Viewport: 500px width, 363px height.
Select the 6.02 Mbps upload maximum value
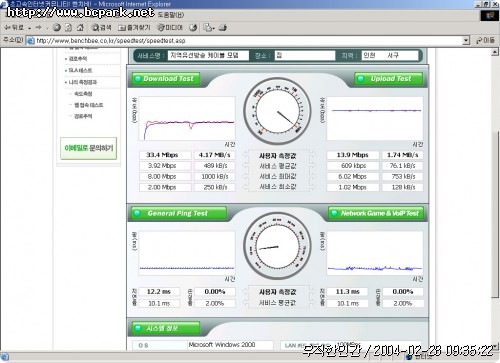[x=353, y=177]
